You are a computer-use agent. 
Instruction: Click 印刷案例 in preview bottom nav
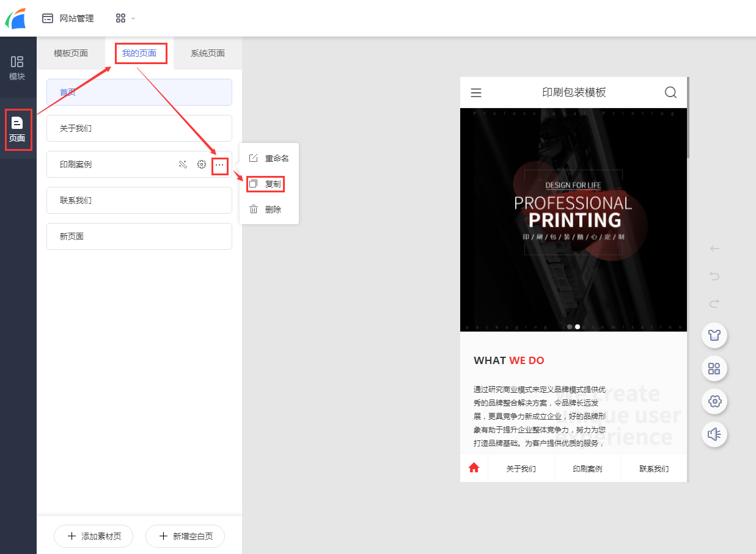pos(587,468)
